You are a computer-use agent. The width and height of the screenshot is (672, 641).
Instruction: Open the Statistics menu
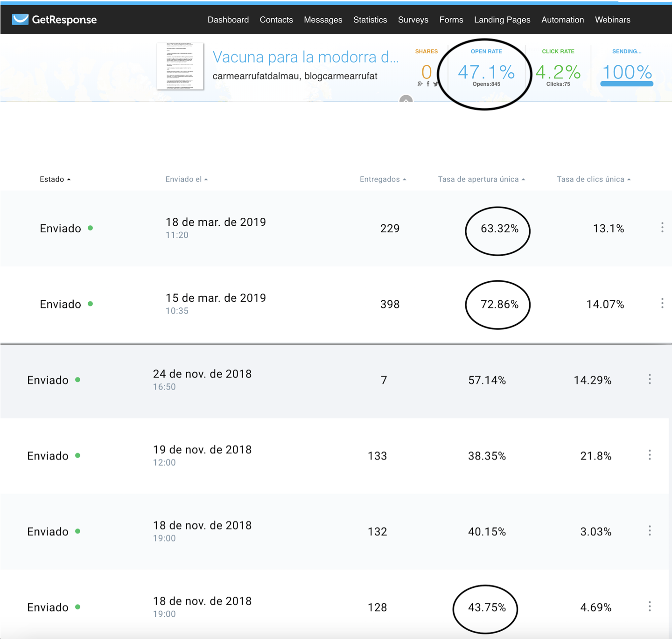coord(370,20)
